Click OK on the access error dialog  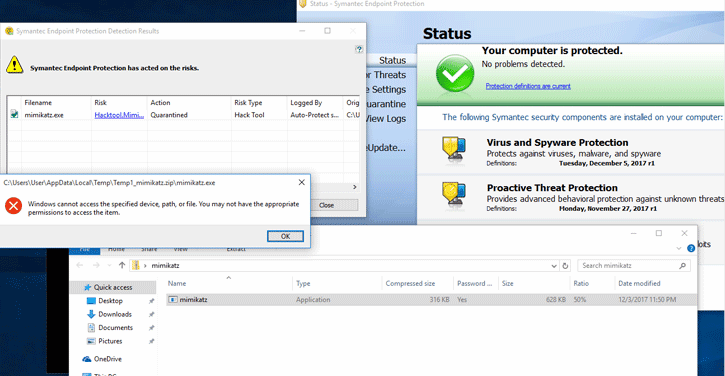(x=285, y=236)
